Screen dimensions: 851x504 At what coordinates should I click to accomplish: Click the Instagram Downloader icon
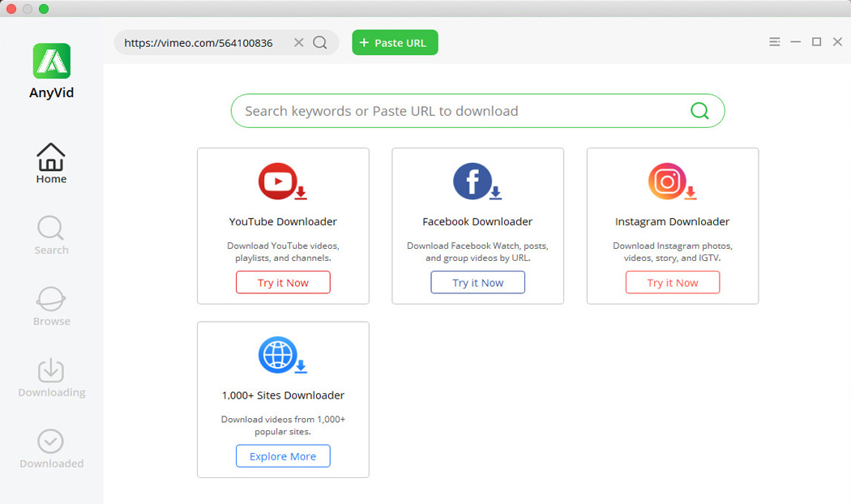coord(673,182)
